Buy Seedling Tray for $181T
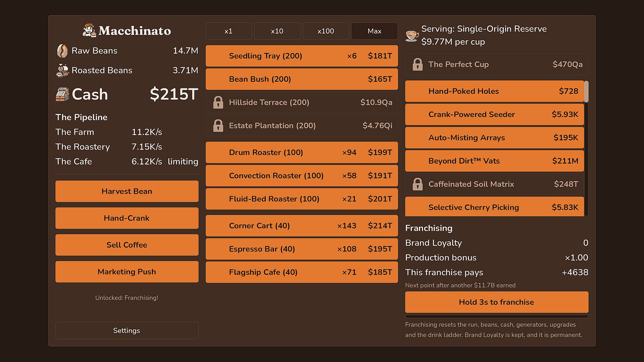The image size is (644, 362). pos(302,56)
